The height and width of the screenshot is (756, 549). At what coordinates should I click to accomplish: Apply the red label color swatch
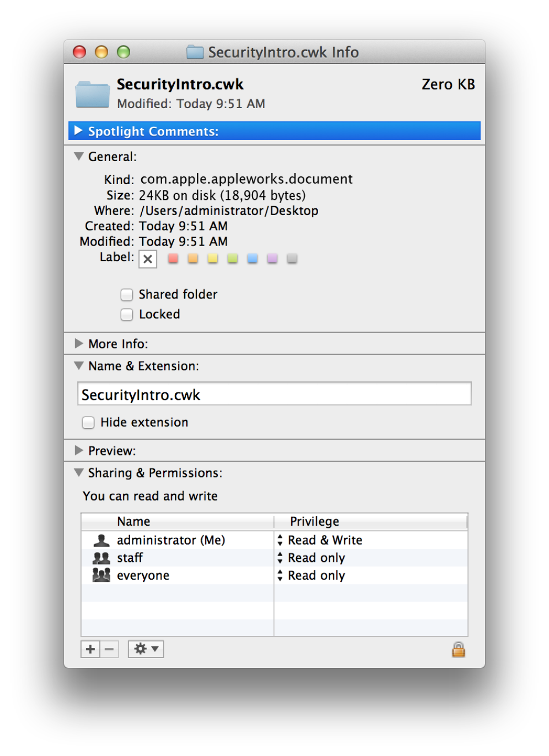(x=173, y=258)
